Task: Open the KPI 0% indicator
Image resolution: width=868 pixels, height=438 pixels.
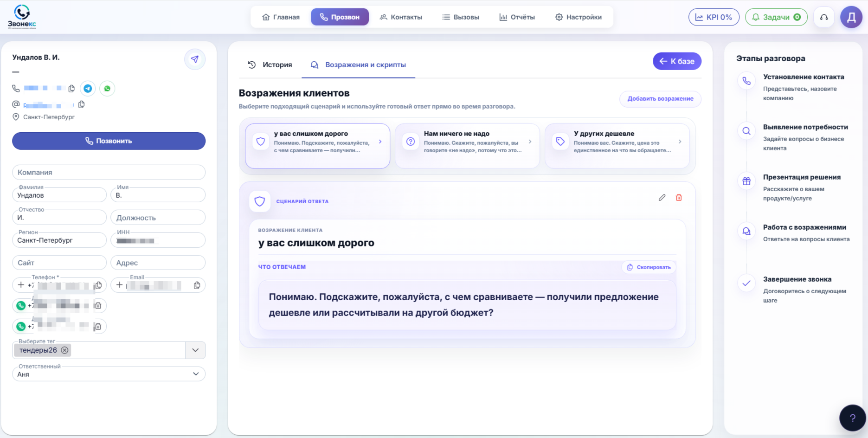Action: click(714, 17)
